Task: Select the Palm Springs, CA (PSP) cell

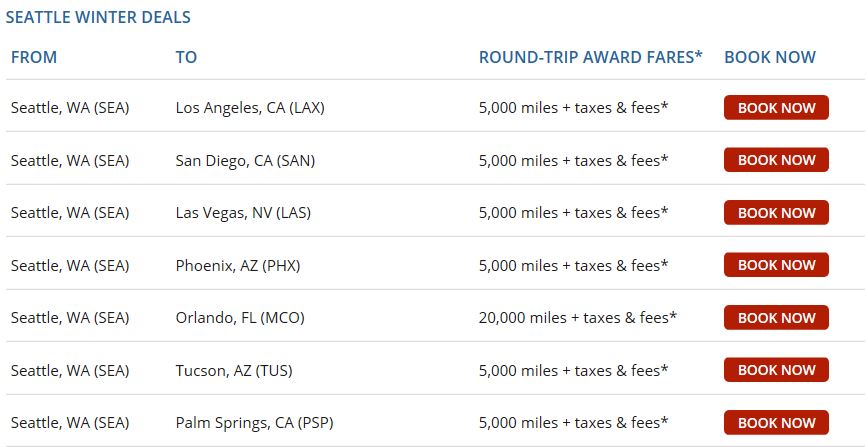Action: point(254,423)
